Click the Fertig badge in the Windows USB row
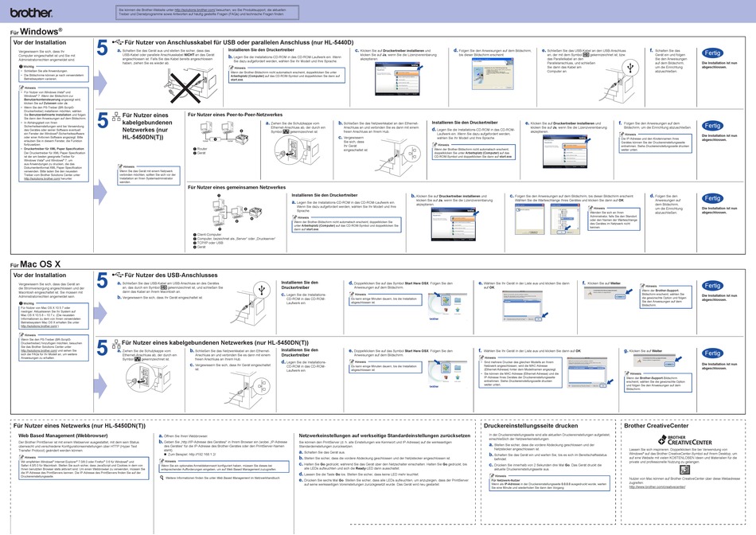The width and height of the screenshot is (756, 535). pyautogui.click(x=712, y=53)
